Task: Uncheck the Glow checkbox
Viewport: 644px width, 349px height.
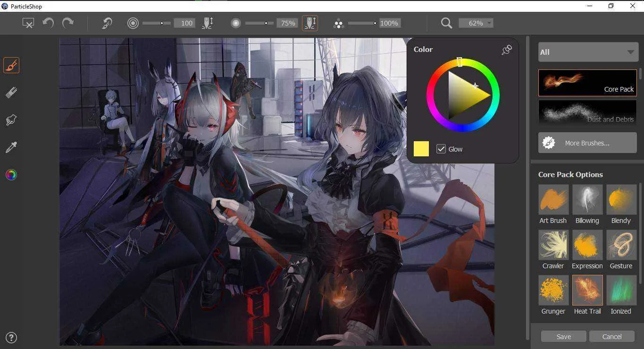Action: tap(441, 149)
